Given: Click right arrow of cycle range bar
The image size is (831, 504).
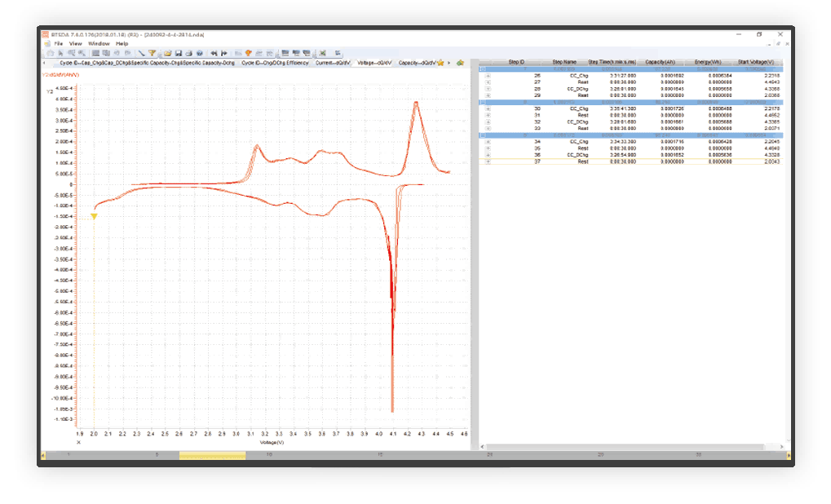Looking at the screenshot, I should (x=789, y=455).
